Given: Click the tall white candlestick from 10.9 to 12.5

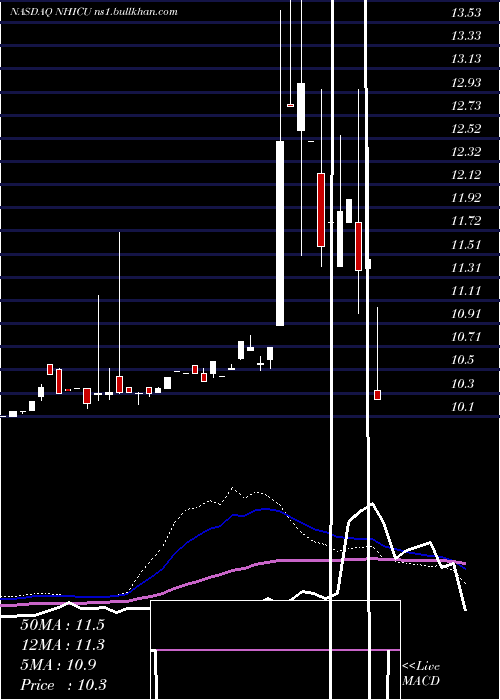Looking at the screenshot, I should 280,233.
